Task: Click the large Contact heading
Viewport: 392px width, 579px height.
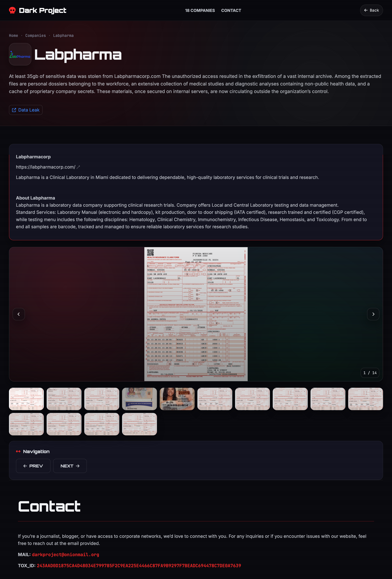Action: tap(49, 507)
